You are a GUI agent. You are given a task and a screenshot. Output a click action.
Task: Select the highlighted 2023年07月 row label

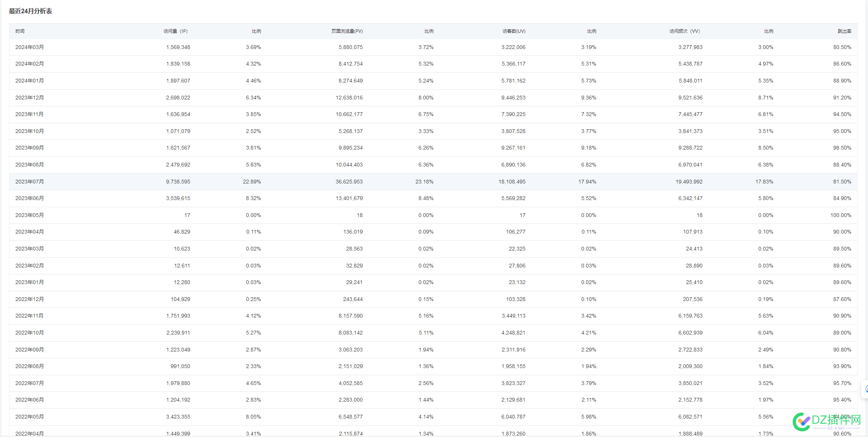click(29, 182)
